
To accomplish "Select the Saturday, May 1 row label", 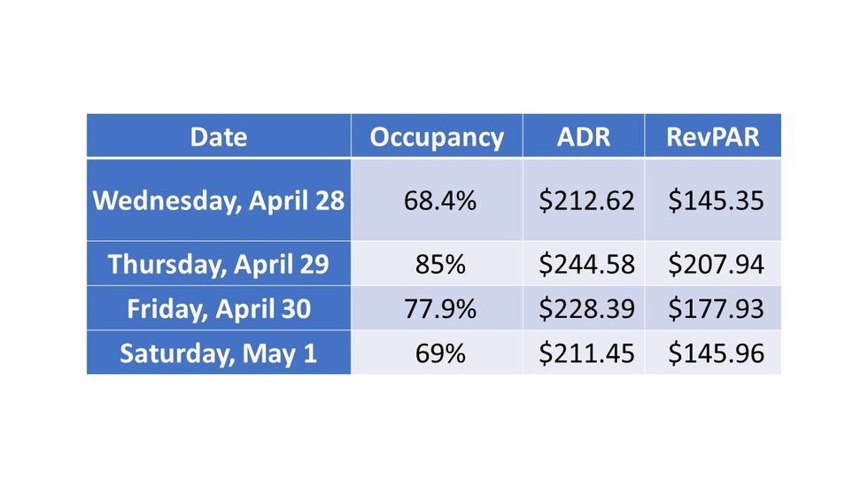I will pyautogui.click(x=219, y=353).
